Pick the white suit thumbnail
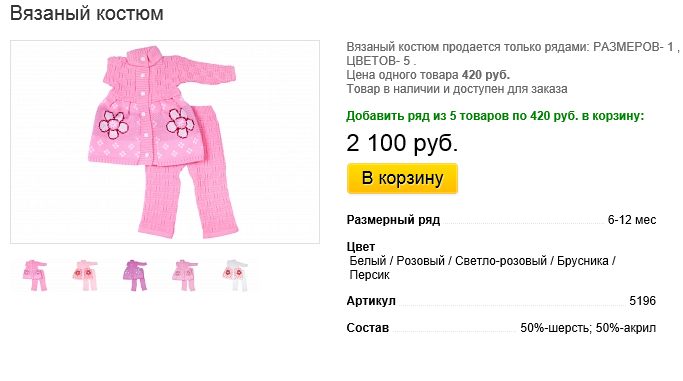Image resolution: width=683 pixels, height=381 pixels. 235,275
